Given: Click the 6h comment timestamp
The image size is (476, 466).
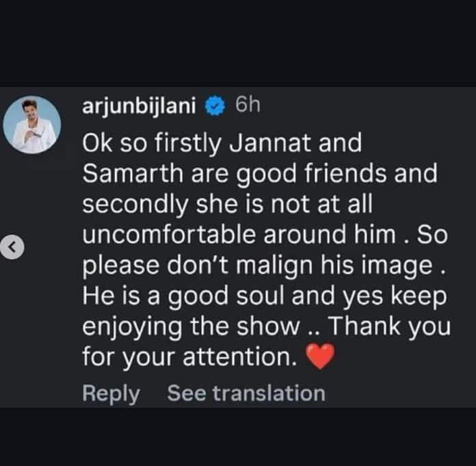Looking at the screenshot, I should pyautogui.click(x=246, y=106).
